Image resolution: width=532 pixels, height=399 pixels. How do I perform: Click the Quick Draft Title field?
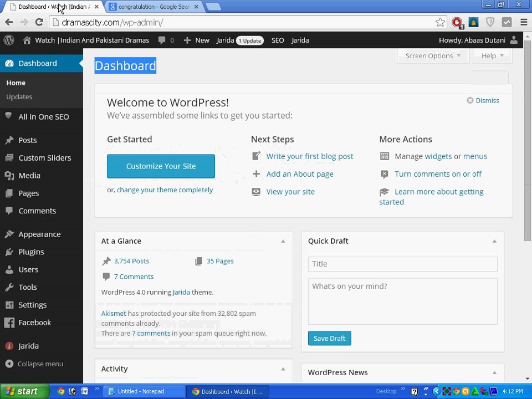[x=402, y=264]
